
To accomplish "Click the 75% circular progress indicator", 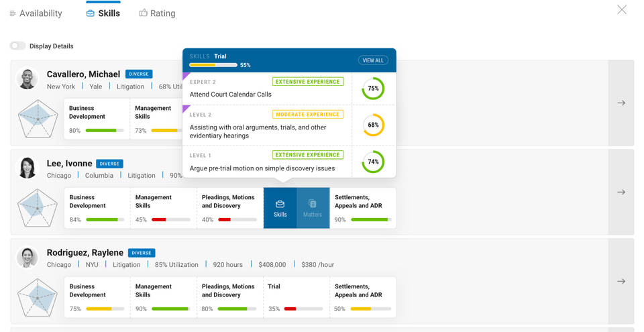I will tap(373, 89).
